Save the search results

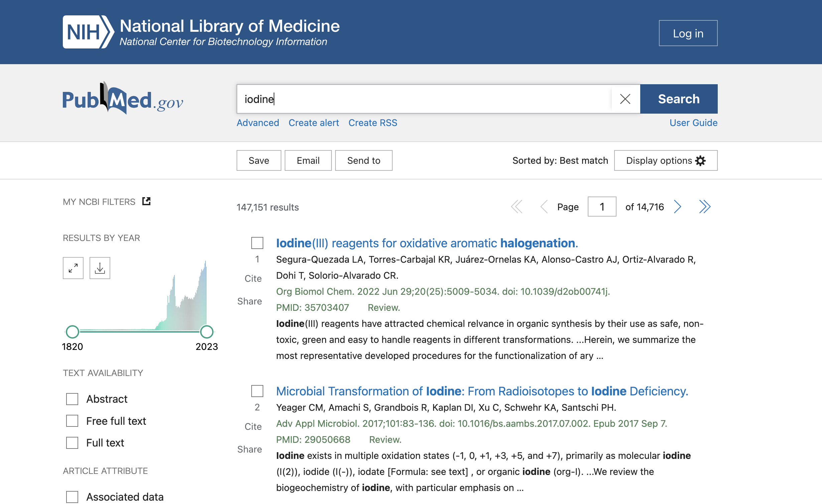point(259,160)
